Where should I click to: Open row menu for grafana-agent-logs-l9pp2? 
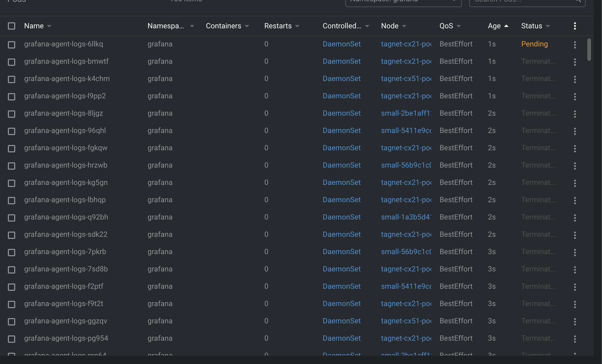[575, 96]
